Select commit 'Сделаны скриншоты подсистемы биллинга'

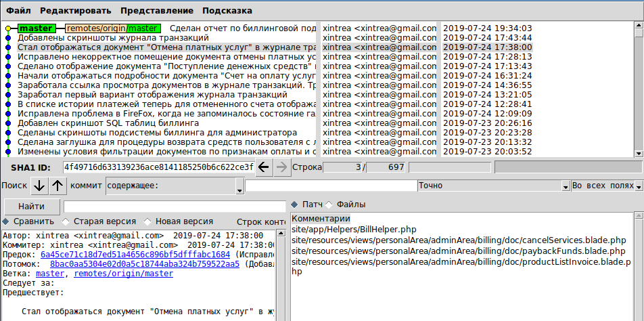pyautogui.click(x=158, y=132)
